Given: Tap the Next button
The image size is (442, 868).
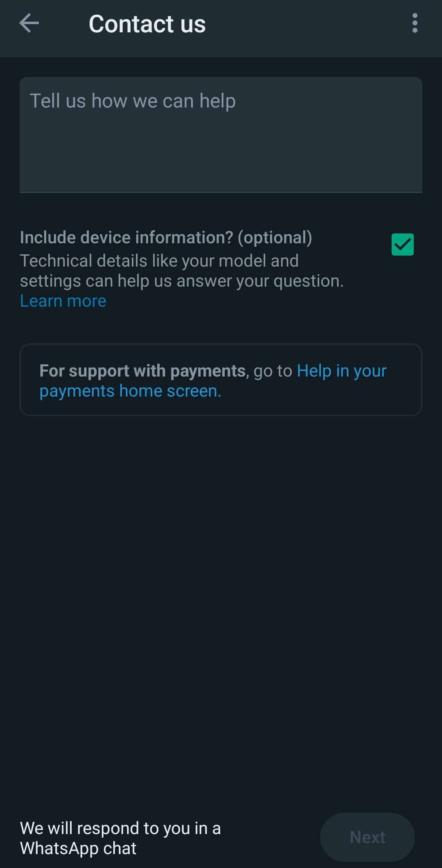Looking at the screenshot, I should [x=368, y=837].
